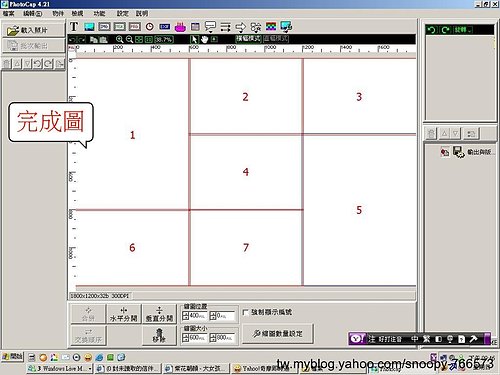Viewport: 500px width, 375px height.
Task: Click the 38.7% zoom value box
Action: point(164,39)
